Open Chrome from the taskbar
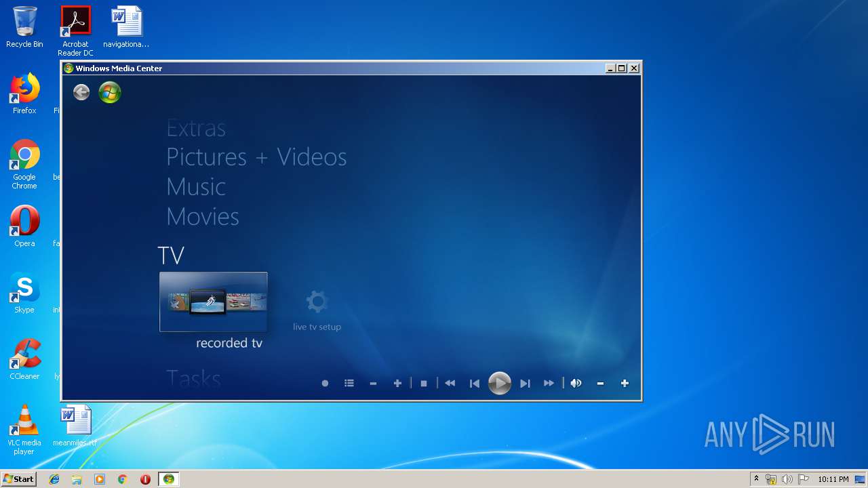 [x=122, y=479]
